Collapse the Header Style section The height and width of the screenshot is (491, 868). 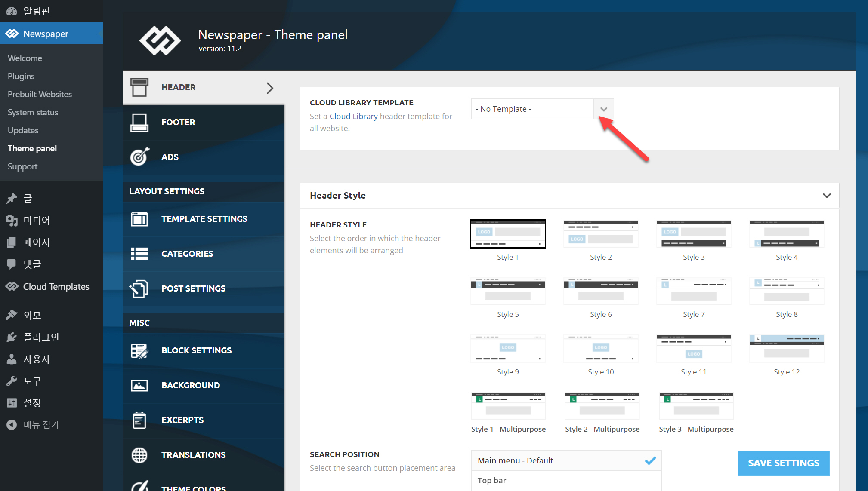tap(826, 196)
